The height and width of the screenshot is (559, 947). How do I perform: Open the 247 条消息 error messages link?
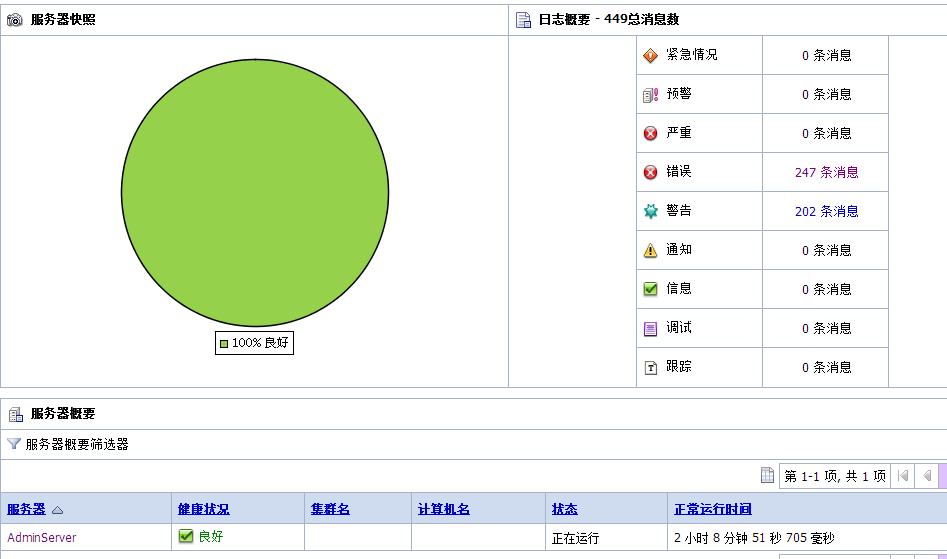click(x=826, y=173)
